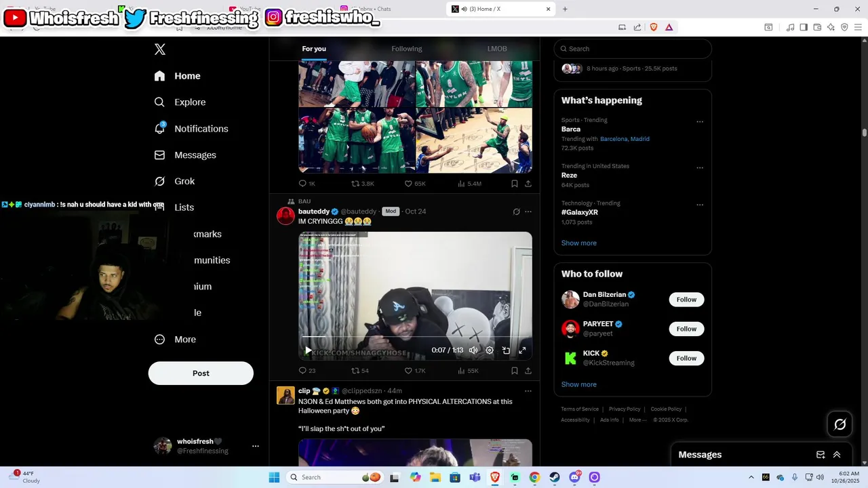Click the X logo in the sidebar
The height and width of the screenshot is (488, 868).
click(160, 49)
